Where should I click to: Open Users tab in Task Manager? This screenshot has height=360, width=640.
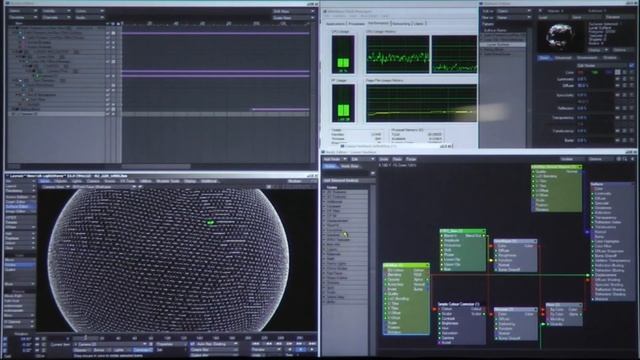(x=418, y=24)
